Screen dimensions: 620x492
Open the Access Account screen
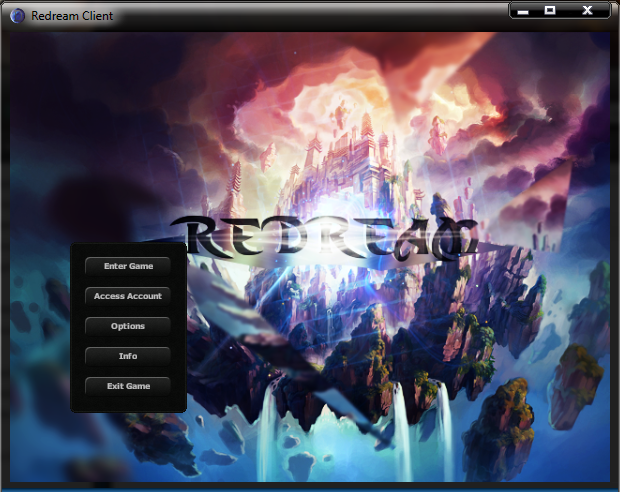pos(128,296)
